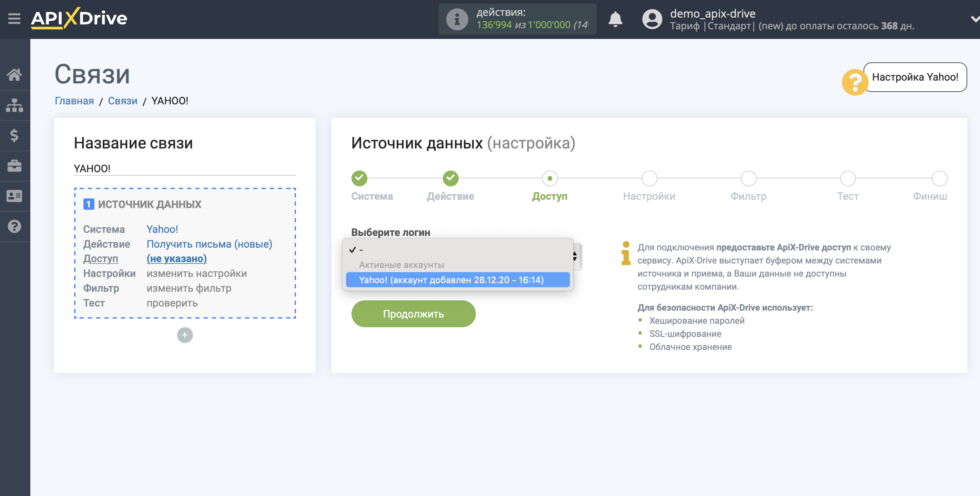
Task: Open the briefcase sidebar icon
Action: tap(14, 166)
